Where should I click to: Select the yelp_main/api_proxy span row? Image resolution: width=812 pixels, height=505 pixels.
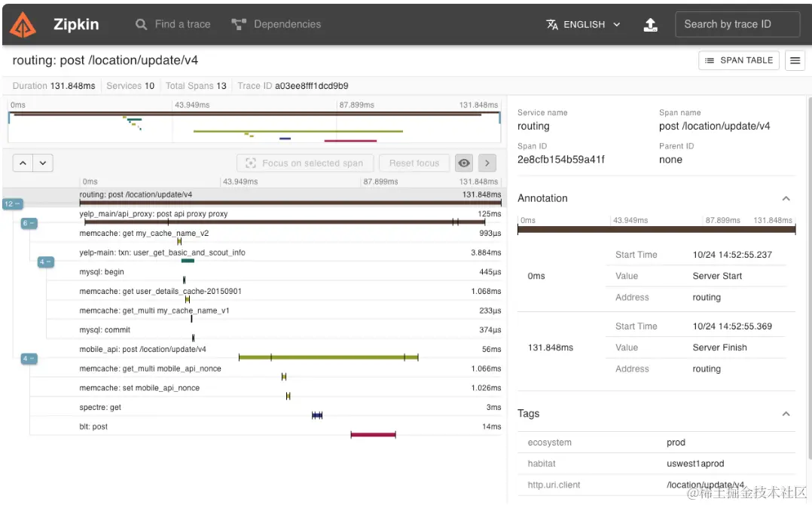tap(290, 217)
